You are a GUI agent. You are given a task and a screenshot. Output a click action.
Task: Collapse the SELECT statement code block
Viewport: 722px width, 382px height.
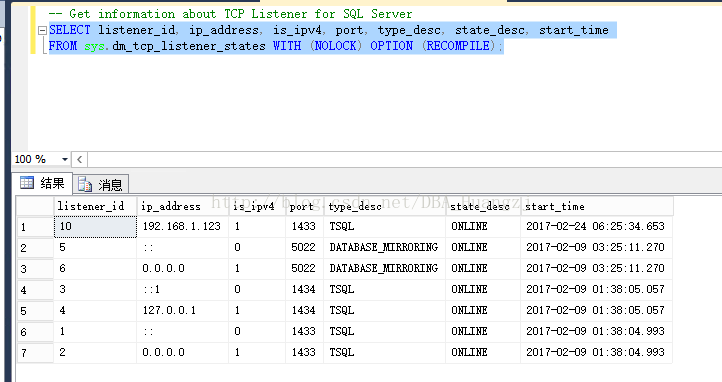[x=42, y=31]
